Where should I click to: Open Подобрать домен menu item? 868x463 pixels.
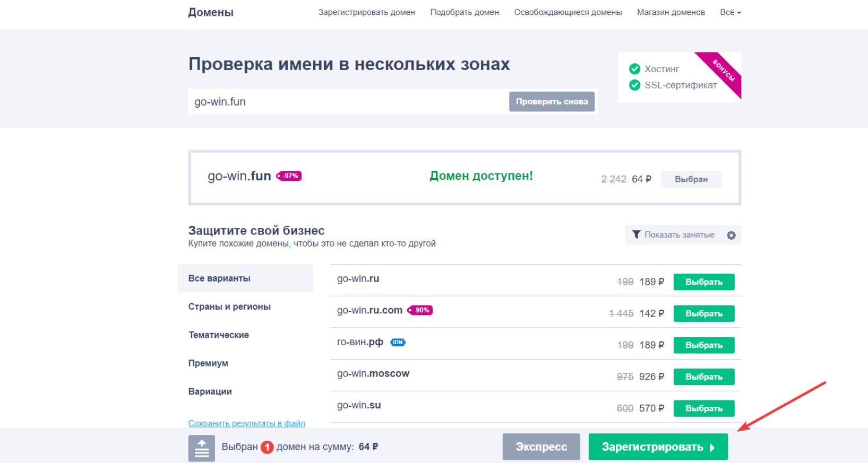(x=465, y=12)
